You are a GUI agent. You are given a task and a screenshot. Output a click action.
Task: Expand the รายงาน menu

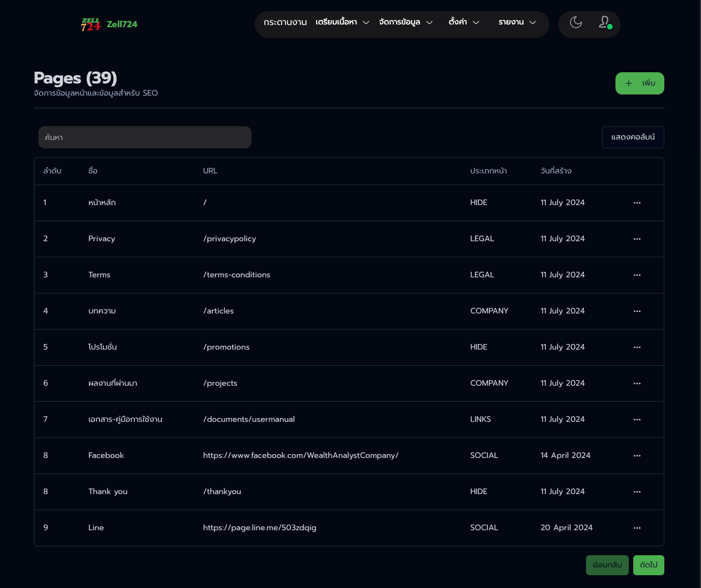coord(517,22)
